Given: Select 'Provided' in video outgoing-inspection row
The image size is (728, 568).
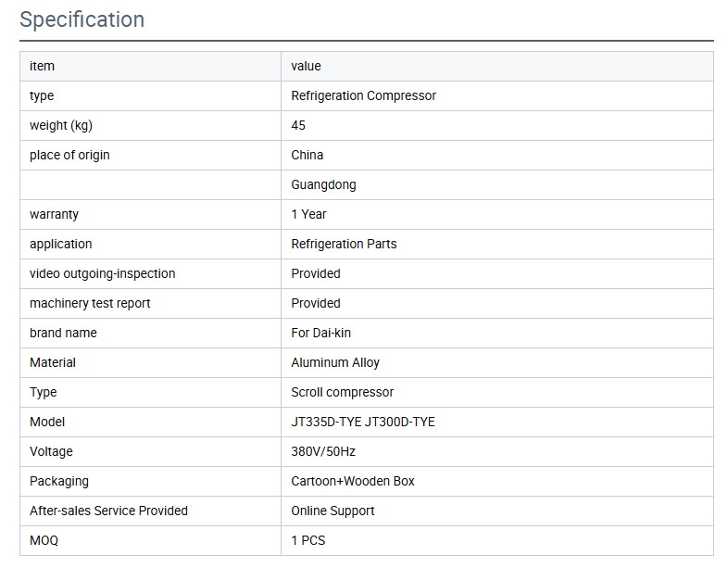Looking at the screenshot, I should pyautogui.click(x=316, y=273).
